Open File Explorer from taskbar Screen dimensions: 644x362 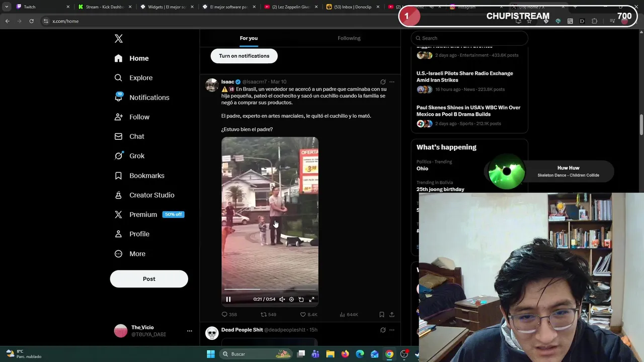(330, 354)
